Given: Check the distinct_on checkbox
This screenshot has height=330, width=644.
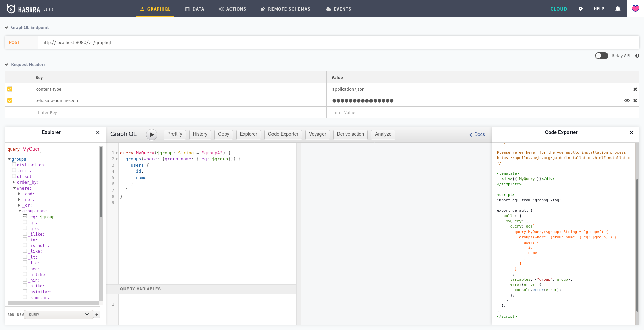Looking at the screenshot, I should tap(14, 165).
